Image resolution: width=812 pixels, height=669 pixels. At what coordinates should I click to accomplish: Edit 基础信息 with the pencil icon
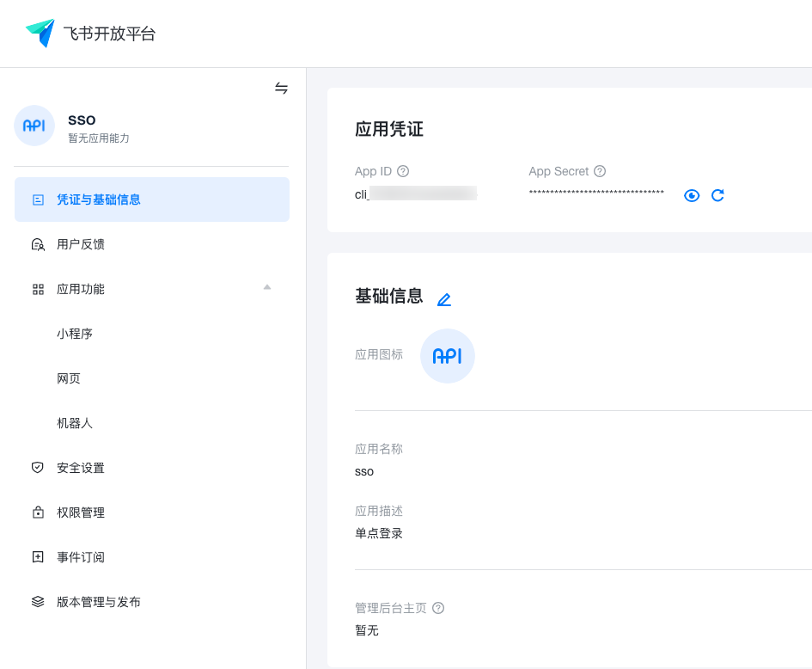point(443,299)
